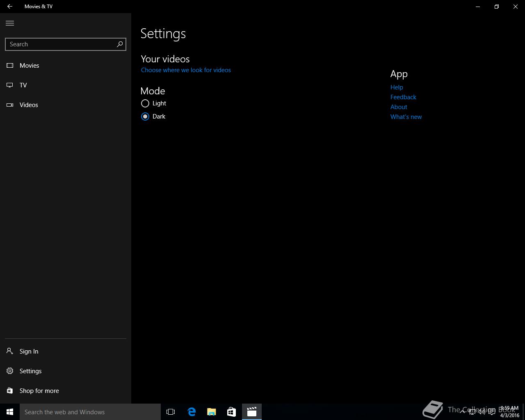
Task: Select the Light mode radio button
Action: click(145, 103)
